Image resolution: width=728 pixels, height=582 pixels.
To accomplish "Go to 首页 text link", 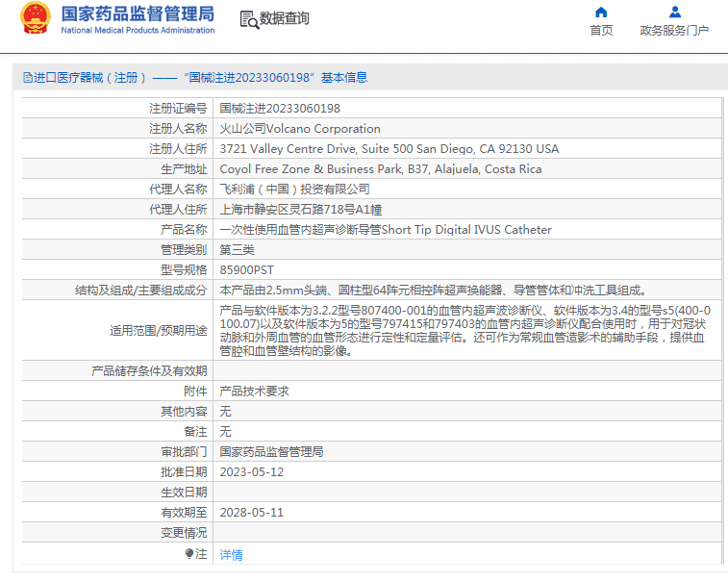I will click(601, 31).
